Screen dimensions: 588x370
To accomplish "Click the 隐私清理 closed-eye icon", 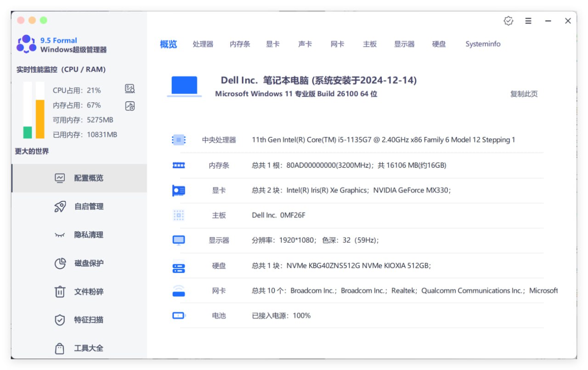I will click(60, 235).
